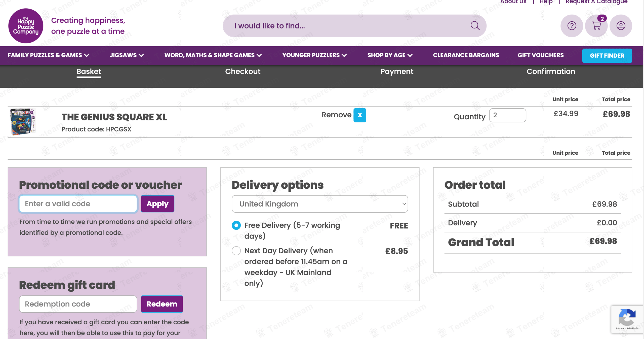
Task: Apply the promotional code
Action: point(157,204)
